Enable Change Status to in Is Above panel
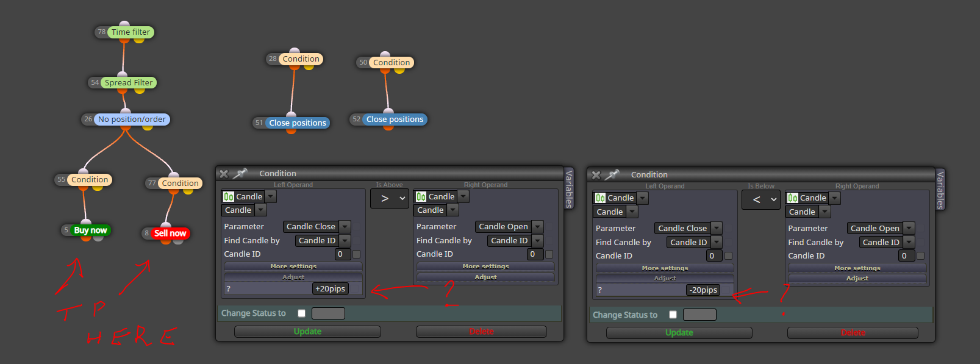 point(301,313)
